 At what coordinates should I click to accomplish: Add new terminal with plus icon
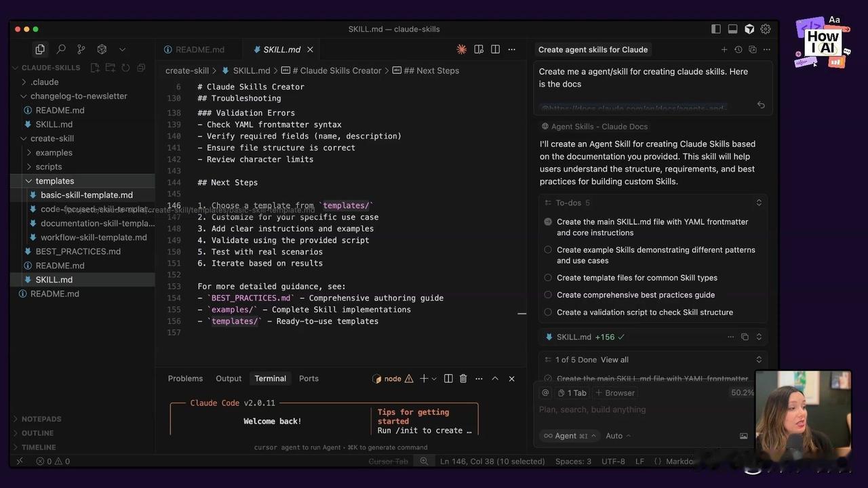pos(424,379)
